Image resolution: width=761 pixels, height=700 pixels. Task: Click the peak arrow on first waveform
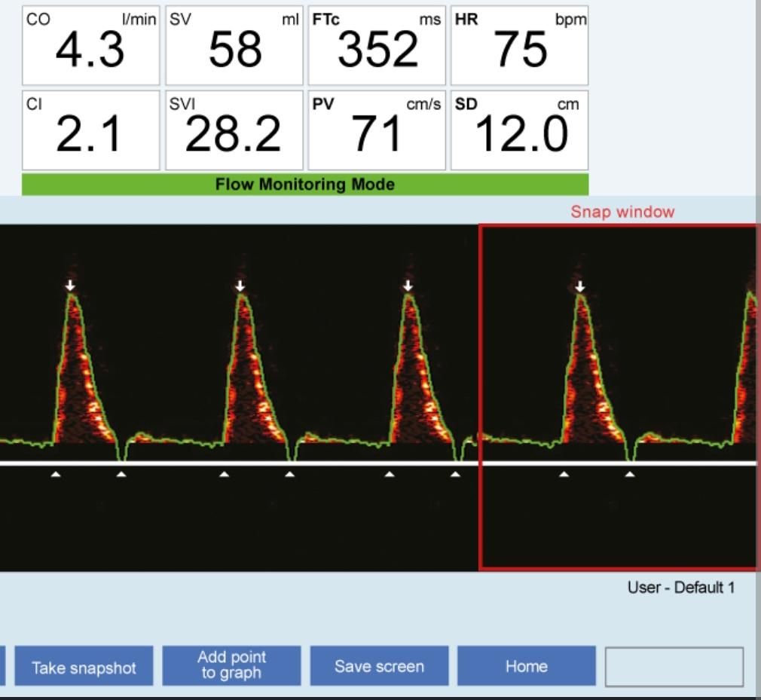pyautogui.click(x=71, y=285)
